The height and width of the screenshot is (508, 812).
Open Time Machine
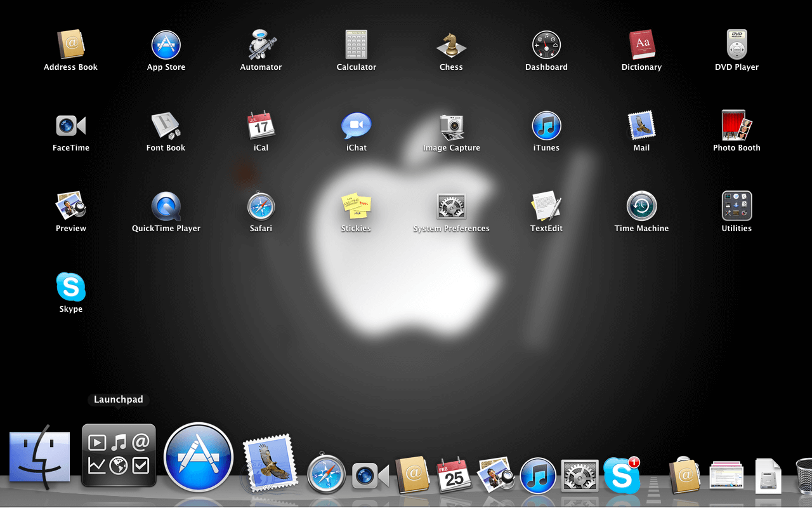641,206
